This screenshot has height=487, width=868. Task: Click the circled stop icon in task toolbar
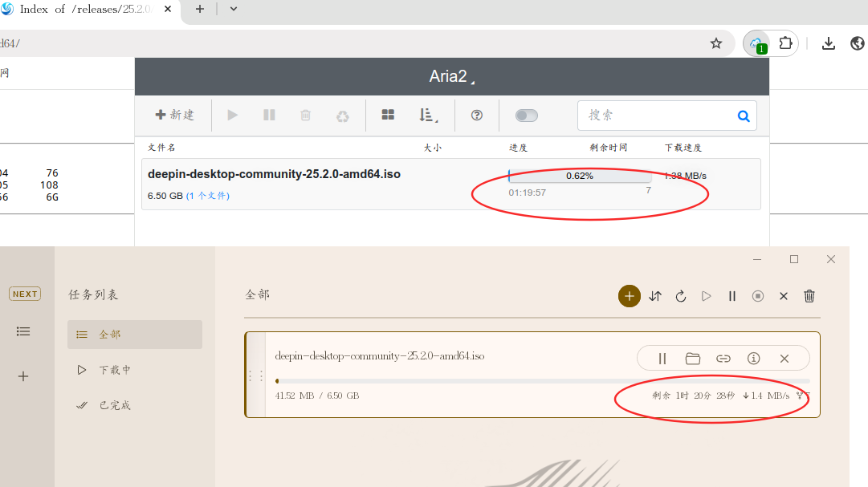[x=758, y=296]
